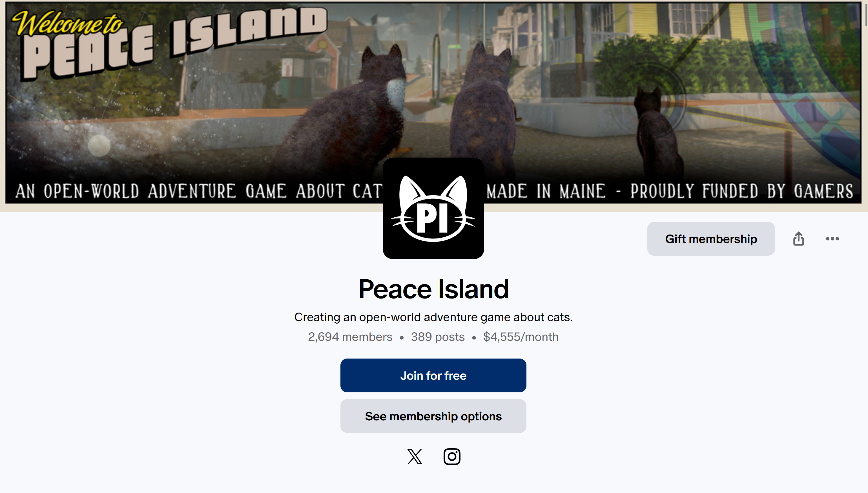This screenshot has width=868, height=493.
Task: Click the Made in Maine banner text
Action: 546,191
